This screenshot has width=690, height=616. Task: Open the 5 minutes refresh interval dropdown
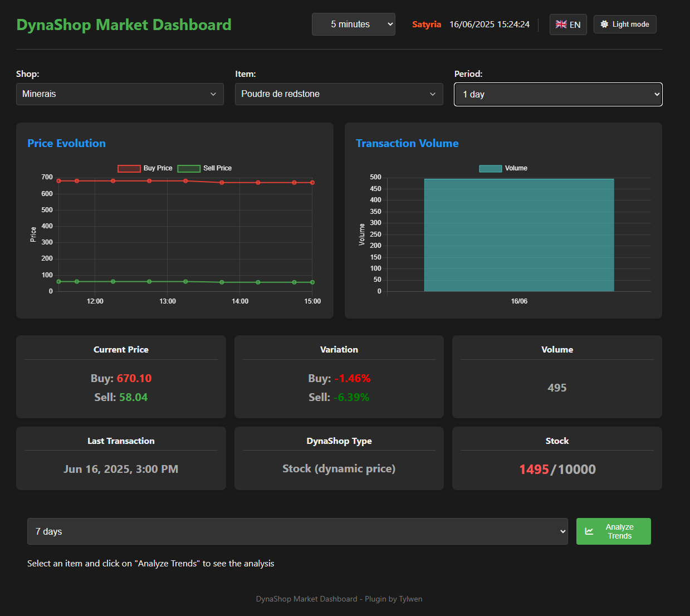tap(354, 25)
